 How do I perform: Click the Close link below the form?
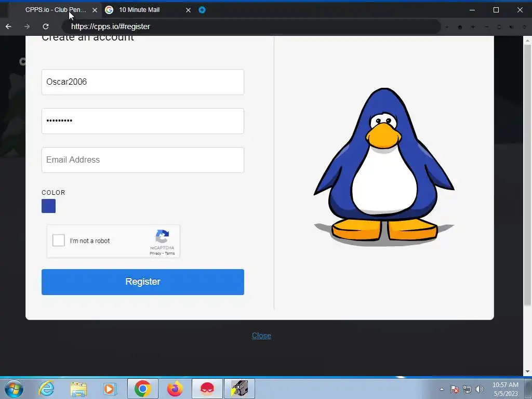[261, 336]
